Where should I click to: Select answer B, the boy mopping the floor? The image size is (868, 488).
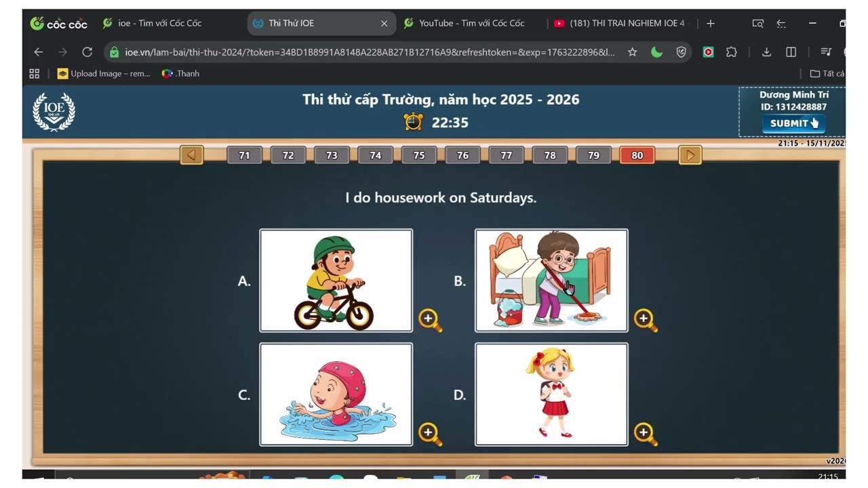(551, 281)
